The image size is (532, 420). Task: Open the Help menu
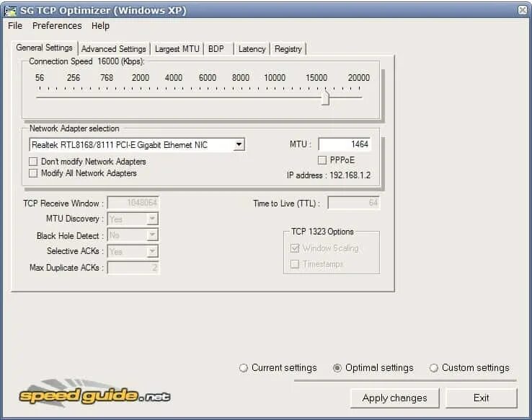pos(100,26)
